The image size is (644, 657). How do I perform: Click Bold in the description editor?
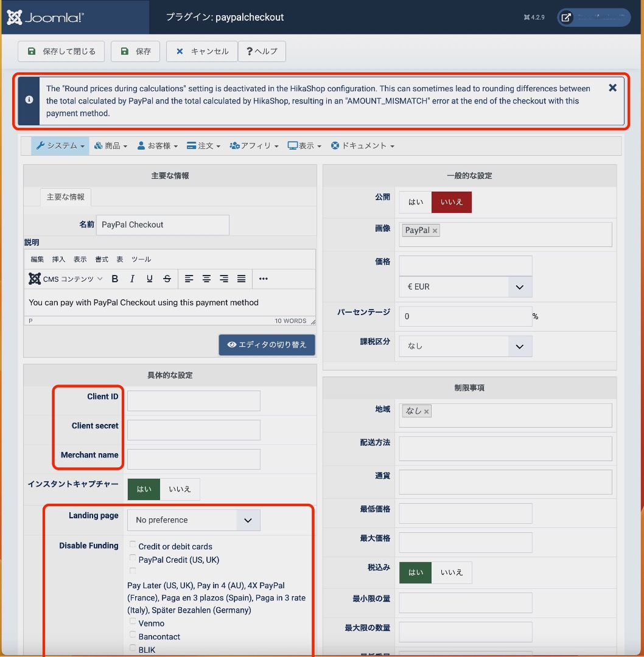pyautogui.click(x=114, y=279)
